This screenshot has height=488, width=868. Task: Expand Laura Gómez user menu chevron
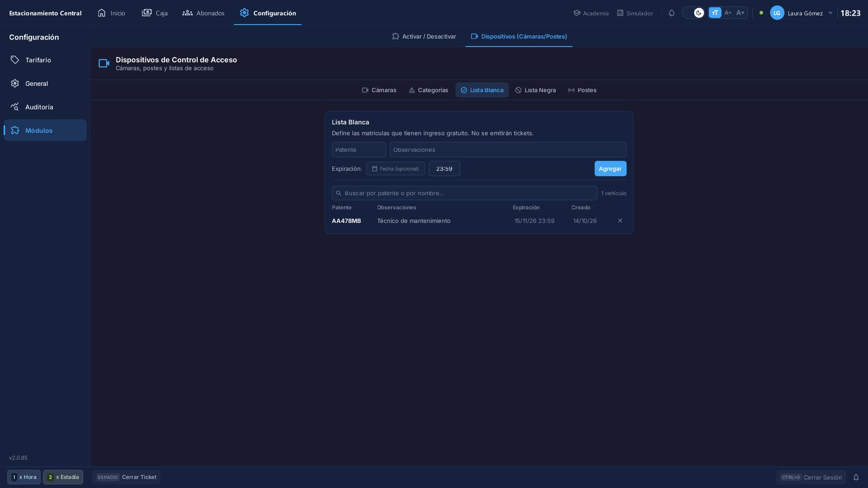830,13
